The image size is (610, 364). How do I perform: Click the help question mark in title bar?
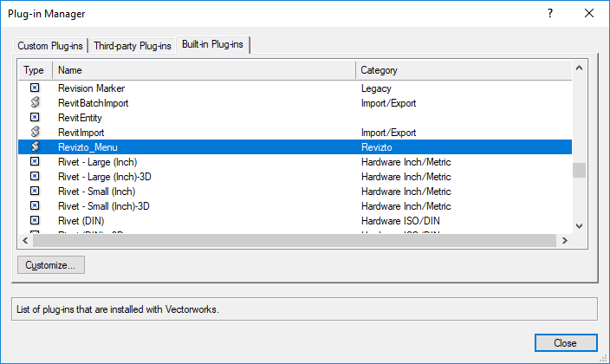[550, 14]
